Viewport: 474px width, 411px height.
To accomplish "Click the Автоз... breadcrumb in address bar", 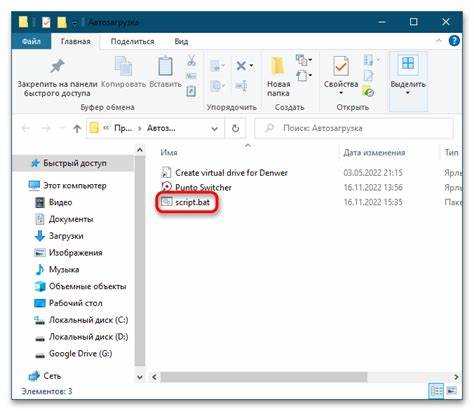I will pos(161,128).
